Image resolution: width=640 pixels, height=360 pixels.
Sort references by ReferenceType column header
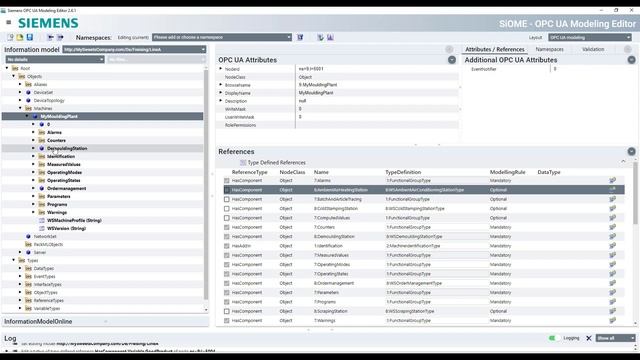coord(249,172)
